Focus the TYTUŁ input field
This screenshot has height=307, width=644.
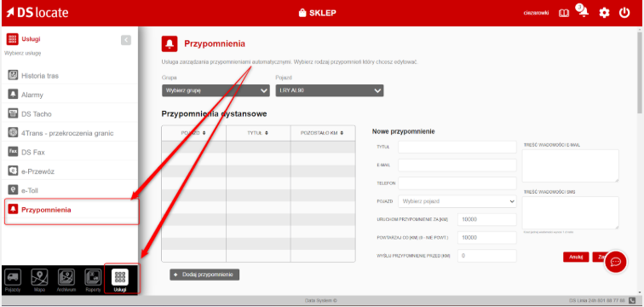(457, 147)
